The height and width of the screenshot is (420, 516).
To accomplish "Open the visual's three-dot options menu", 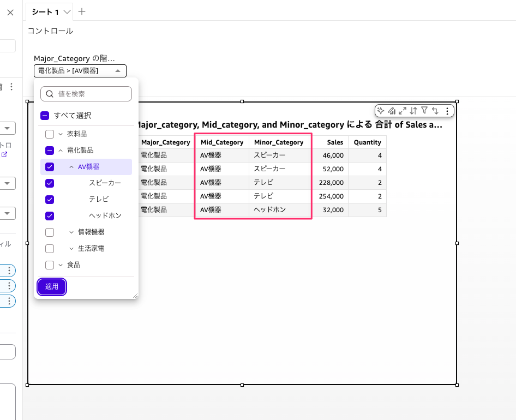I will [447, 111].
